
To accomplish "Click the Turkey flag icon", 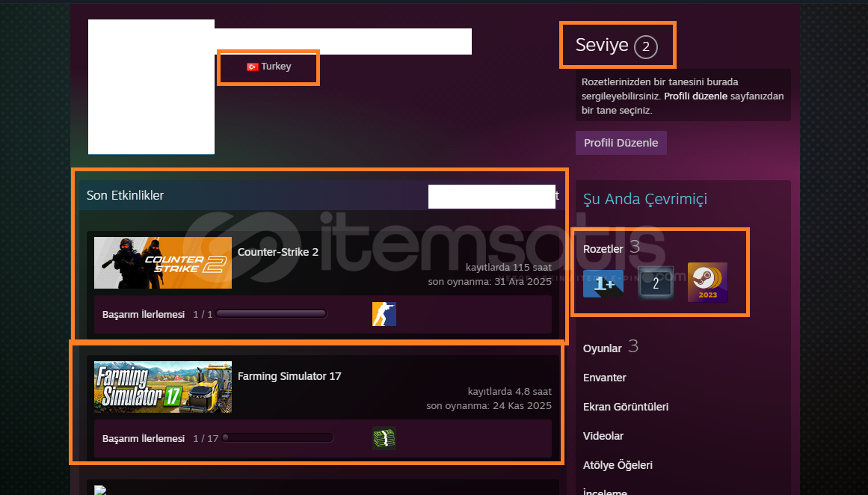I will [253, 67].
